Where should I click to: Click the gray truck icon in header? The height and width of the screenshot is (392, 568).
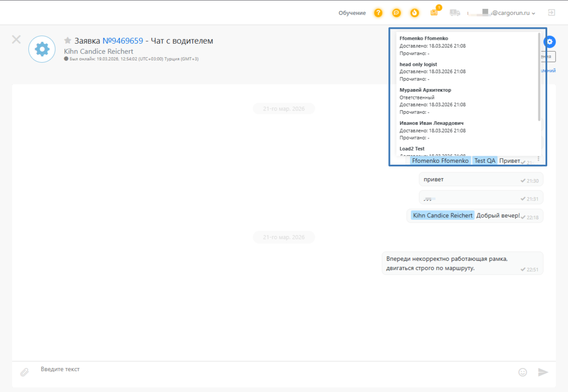click(454, 13)
